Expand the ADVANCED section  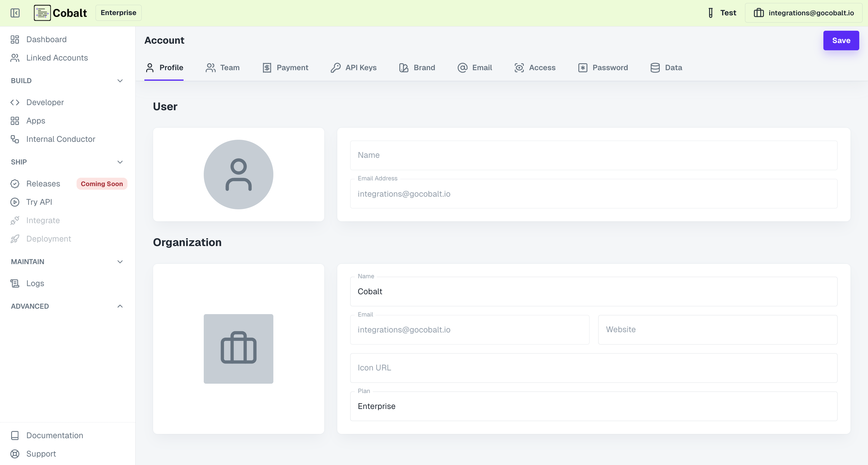120,306
